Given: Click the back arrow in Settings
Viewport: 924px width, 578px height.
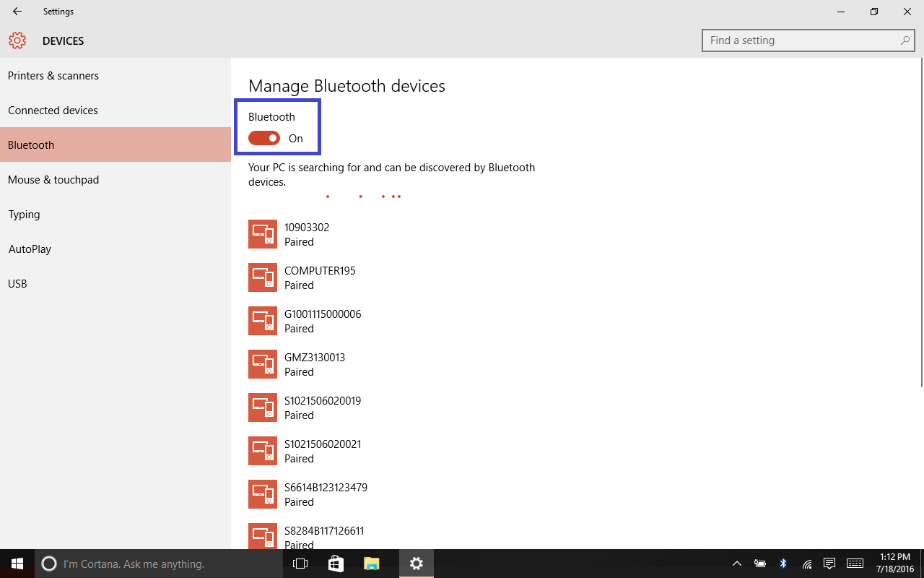Looking at the screenshot, I should point(17,12).
